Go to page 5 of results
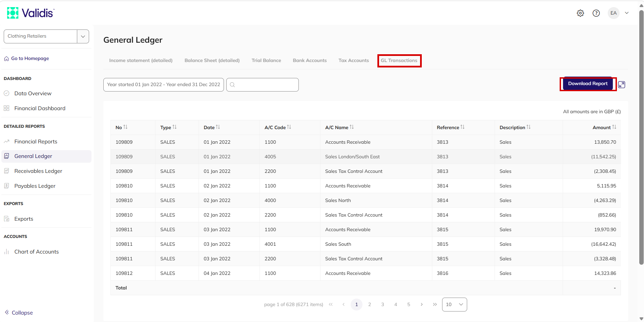Image resolution: width=644 pixels, height=322 pixels. point(409,304)
